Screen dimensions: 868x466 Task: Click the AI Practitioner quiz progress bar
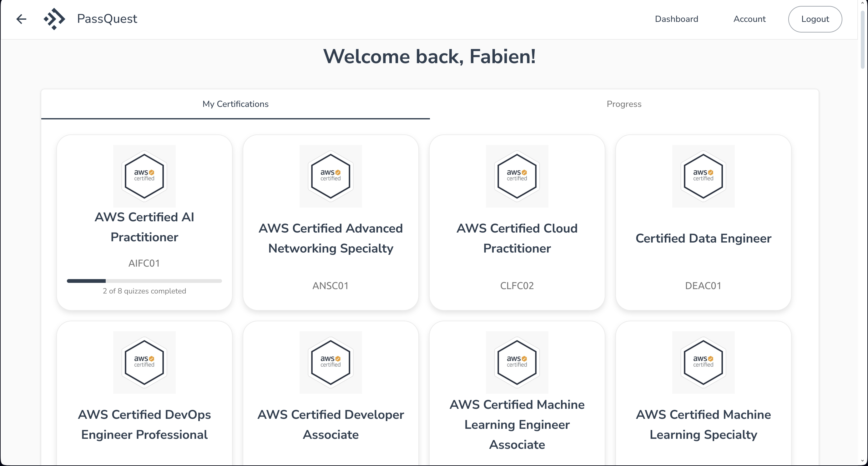tap(144, 281)
